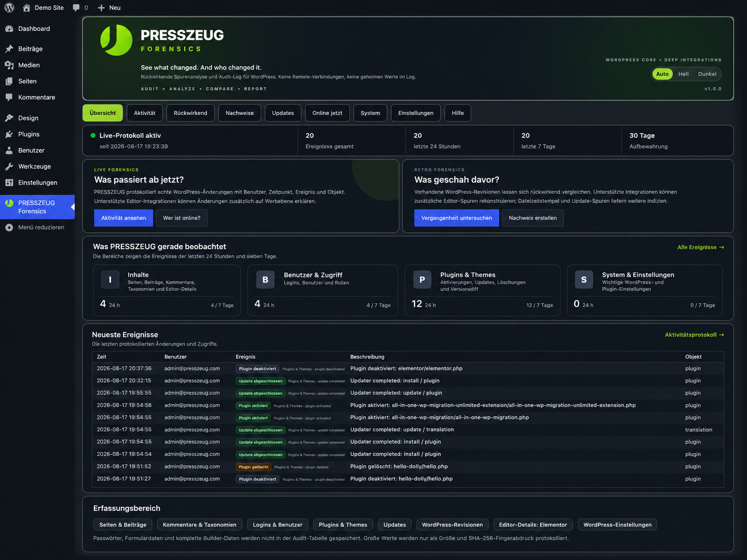Open the comments bubble in admin bar

[x=76, y=8]
